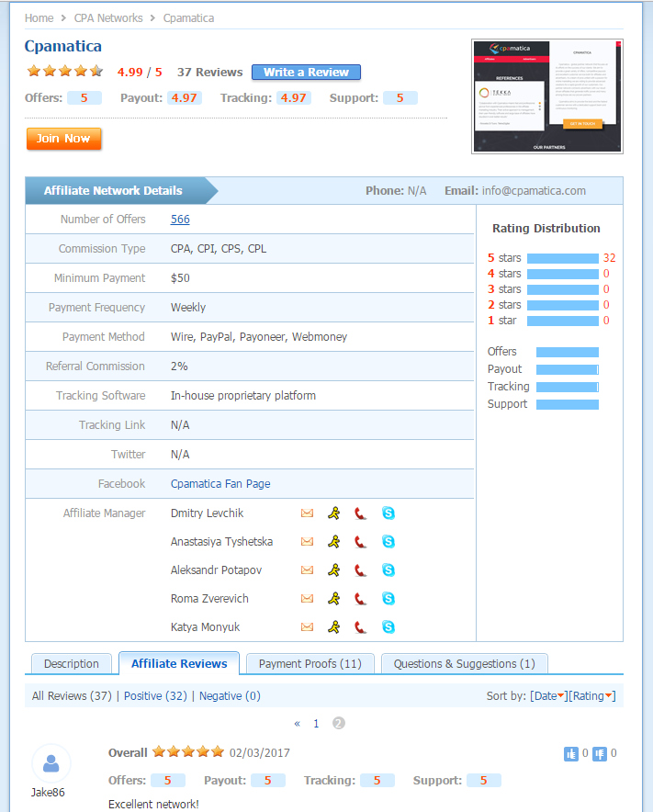Go to Home breadcrumb

coord(39,18)
